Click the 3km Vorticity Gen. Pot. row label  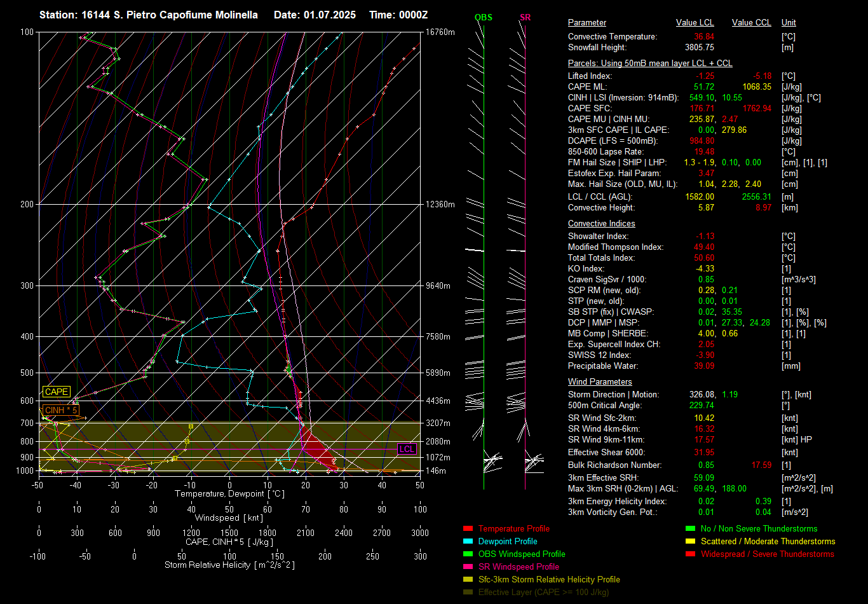coord(613,512)
